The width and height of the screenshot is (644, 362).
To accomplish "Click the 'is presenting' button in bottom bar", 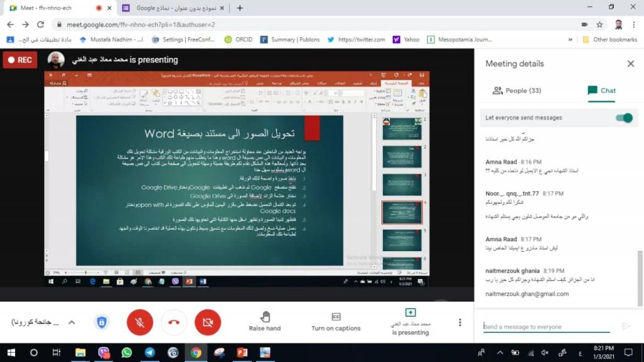I will pos(410,321).
